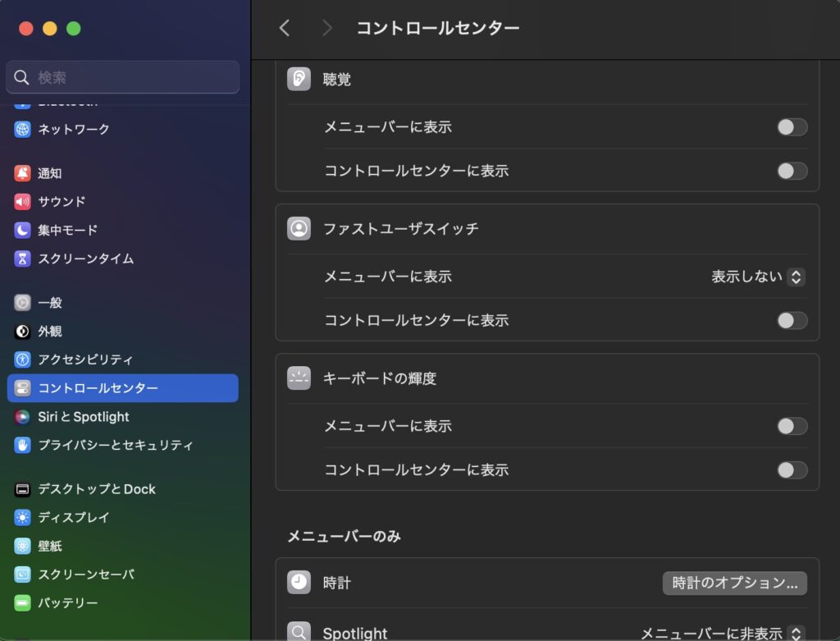Click the Siri と Spotlight icon
The image size is (840, 641).
tap(23, 417)
